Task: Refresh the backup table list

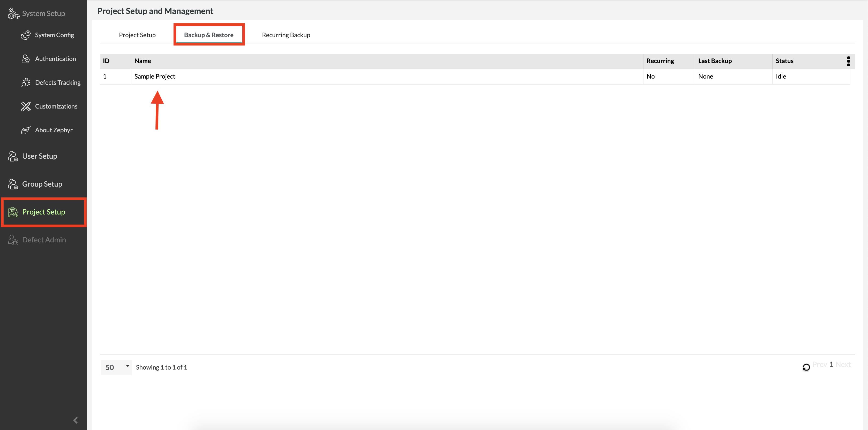Action: coord(806,367)
